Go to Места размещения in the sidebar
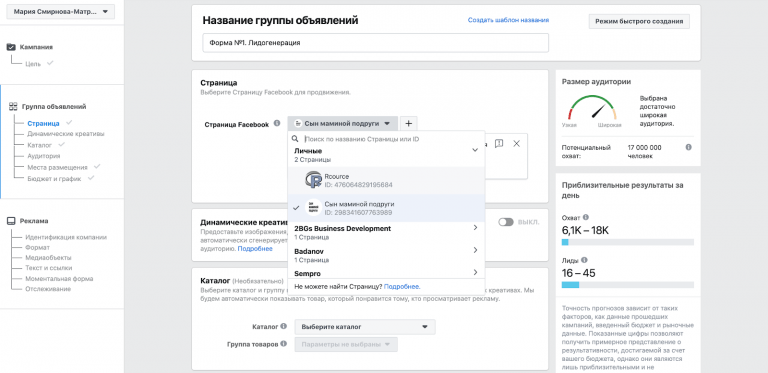Image resolution: width=768 pixels, height=373 pixels. click(57, 167)
